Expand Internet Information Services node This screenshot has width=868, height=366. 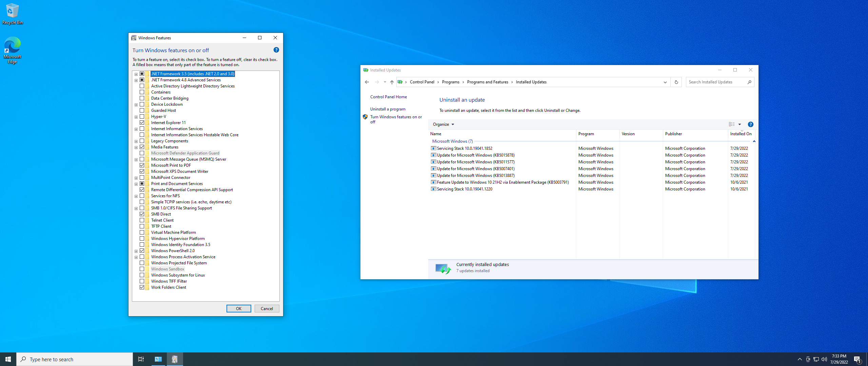tap(136, 129)
